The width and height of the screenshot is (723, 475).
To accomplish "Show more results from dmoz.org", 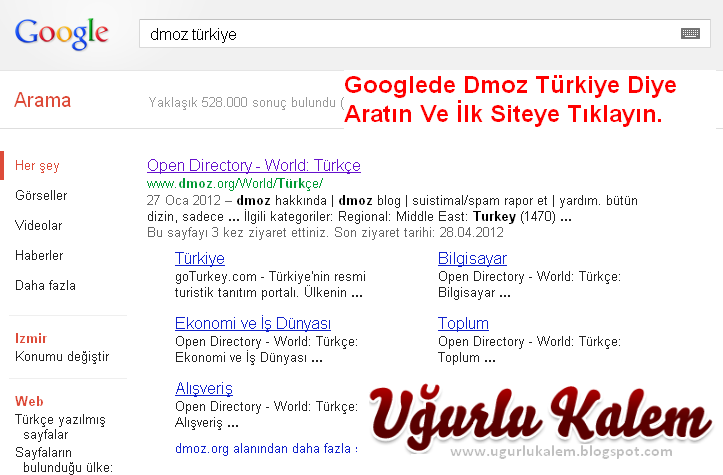I will pyautogui.click(x=266, y=448).
